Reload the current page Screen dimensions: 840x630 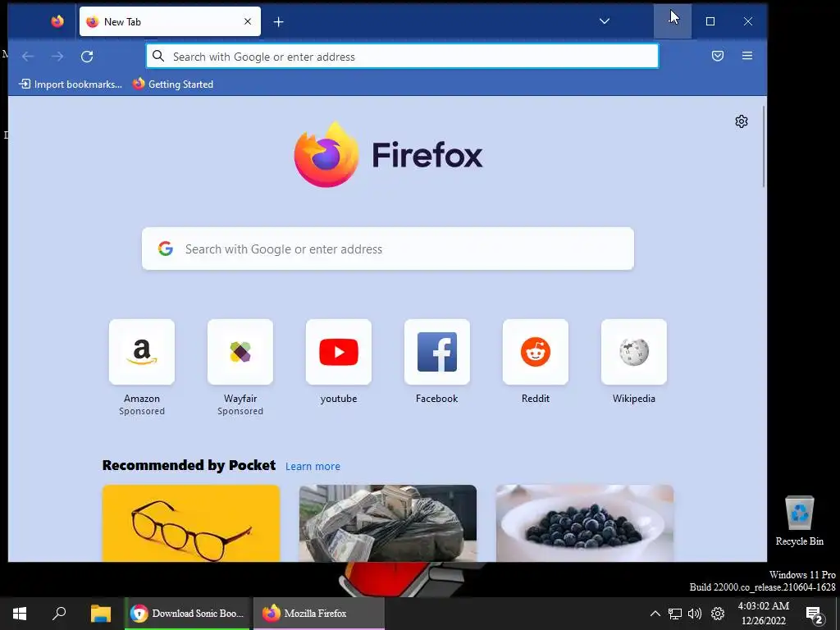[x=87, y=57]
